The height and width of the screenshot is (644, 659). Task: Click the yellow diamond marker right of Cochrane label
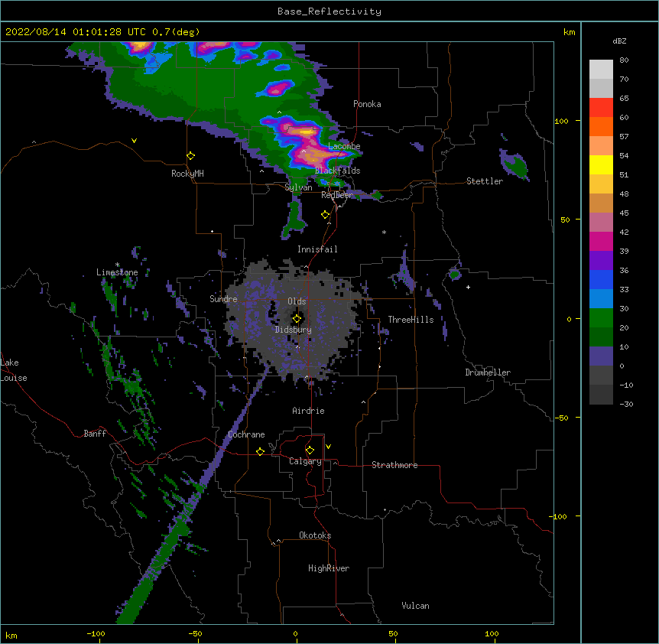[260, 451]
